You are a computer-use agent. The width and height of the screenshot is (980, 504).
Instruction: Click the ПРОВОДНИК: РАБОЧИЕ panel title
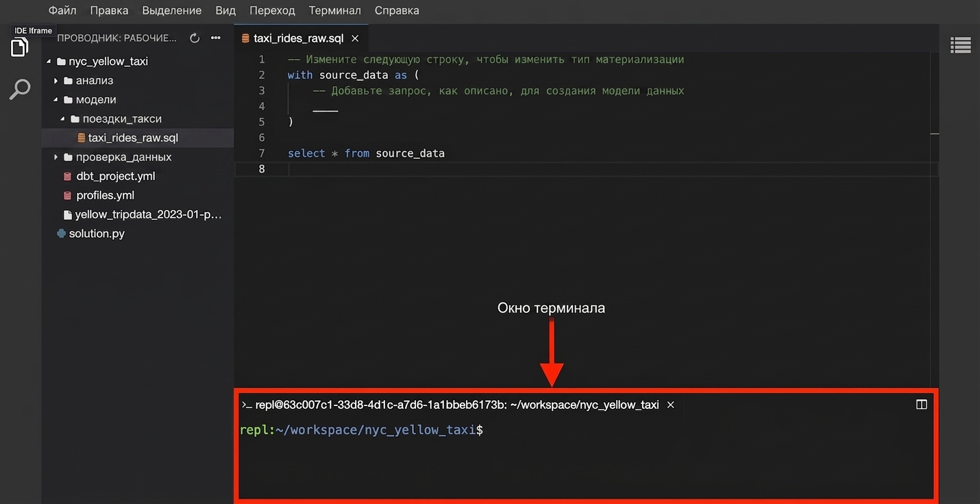[x=117, y=38]
